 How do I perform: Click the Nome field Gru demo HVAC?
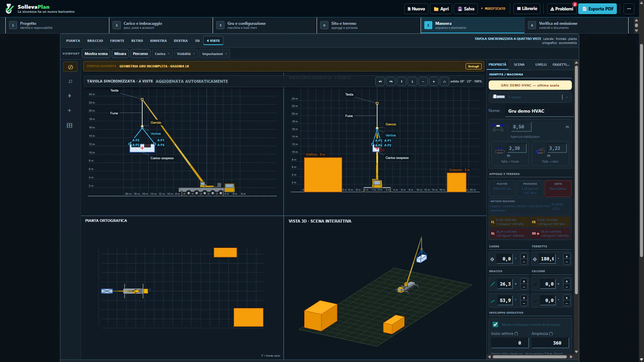[x=539, y=111]
